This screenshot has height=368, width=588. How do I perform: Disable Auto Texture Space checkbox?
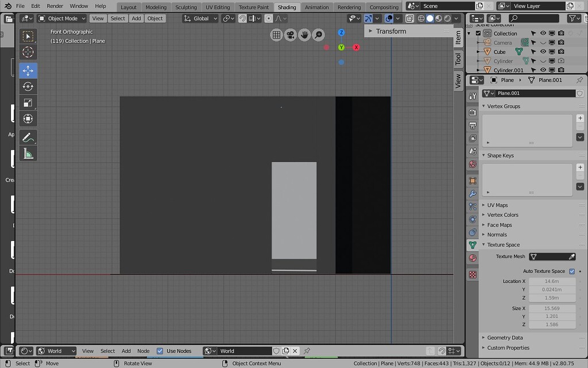tap(572, 271)
